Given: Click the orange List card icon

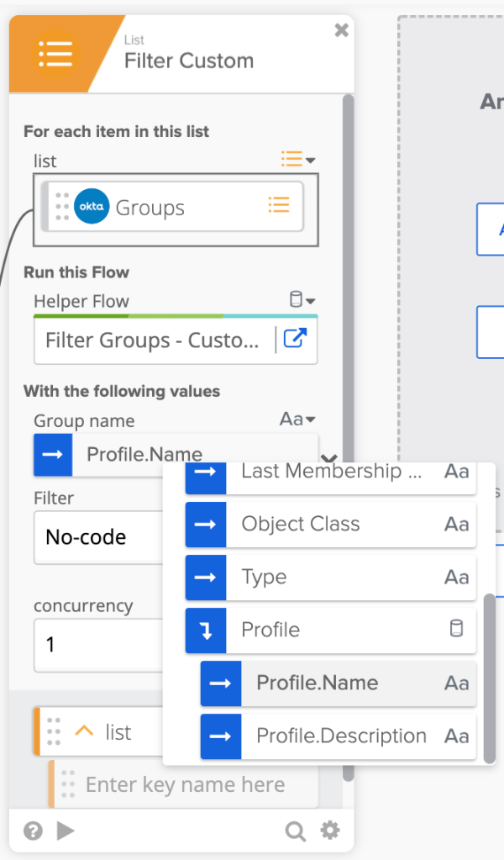Looking at the screenshot, I should [55, 54].
